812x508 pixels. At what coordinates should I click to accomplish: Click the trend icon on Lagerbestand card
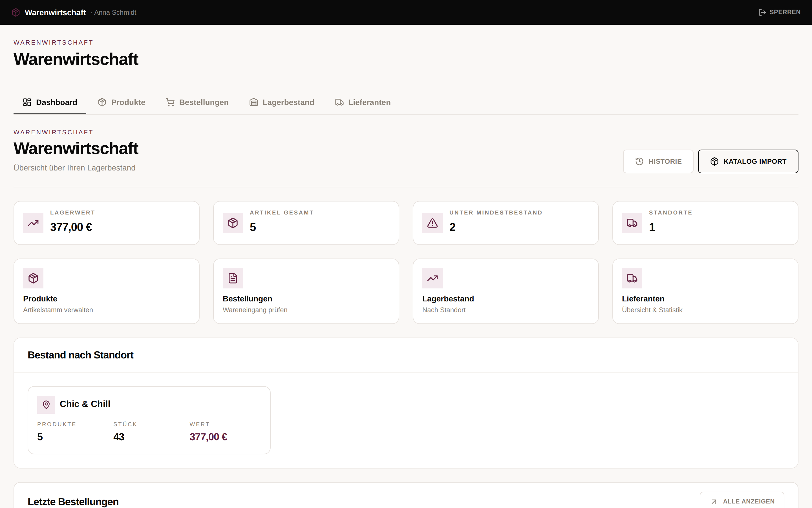433,278
